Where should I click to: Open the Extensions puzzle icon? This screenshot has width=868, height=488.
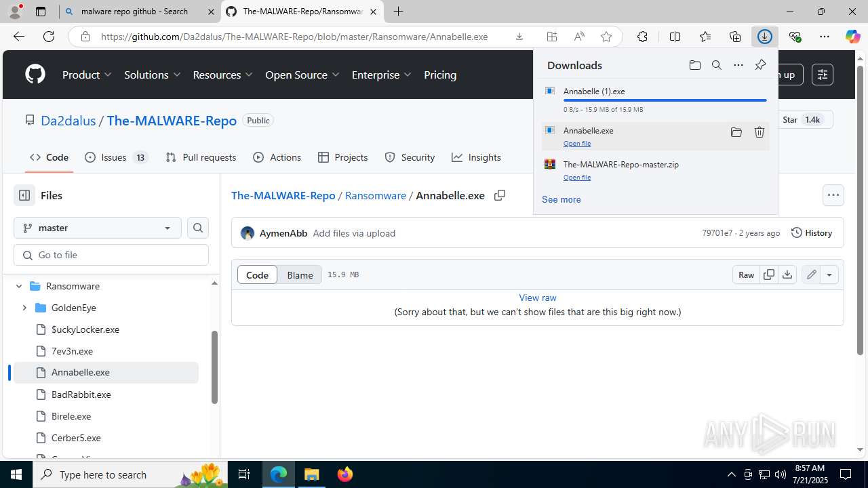tap(642, 37)
